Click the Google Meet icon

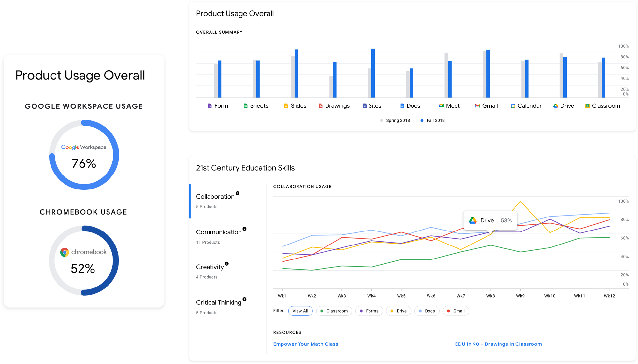tap(441, 106)
